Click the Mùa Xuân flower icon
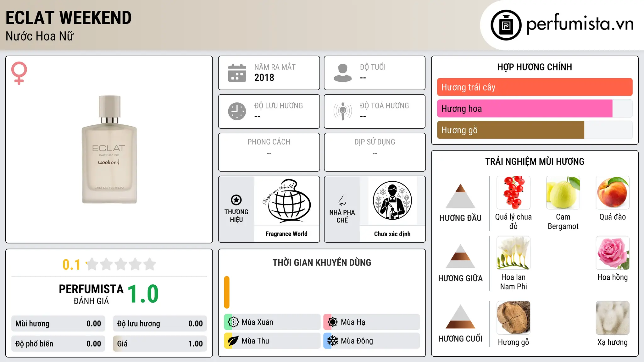 coord(233,322)
